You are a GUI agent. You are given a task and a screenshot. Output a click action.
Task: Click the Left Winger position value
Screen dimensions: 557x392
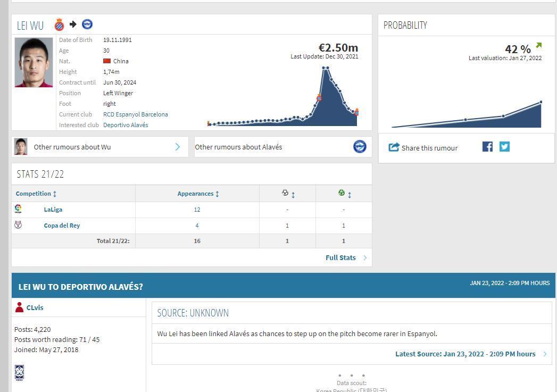click(x=118, y=93)
